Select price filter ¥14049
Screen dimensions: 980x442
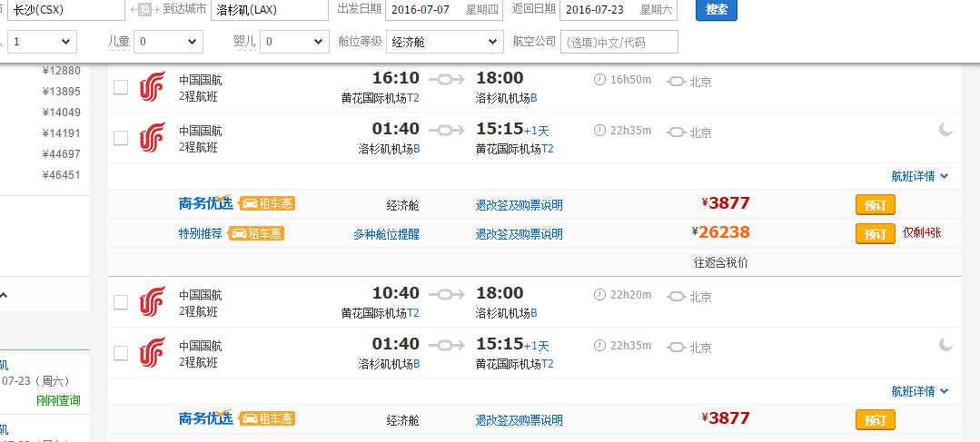click(61, 113)
